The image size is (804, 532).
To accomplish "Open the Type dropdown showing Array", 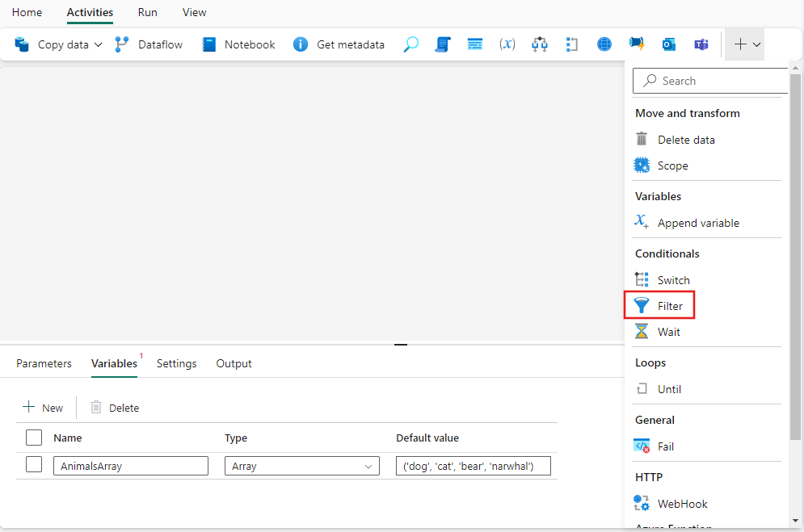I will click(301, 465).
